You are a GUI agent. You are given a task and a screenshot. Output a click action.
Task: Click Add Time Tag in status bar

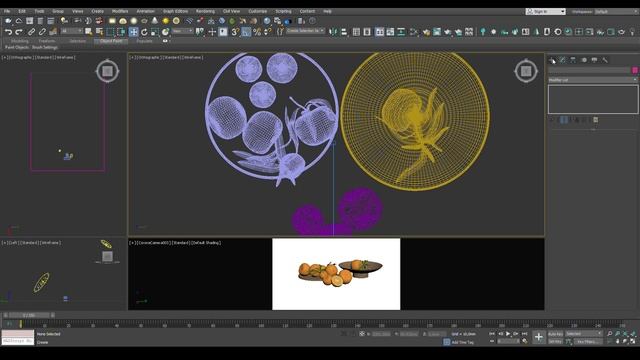[x=462, y=342]
